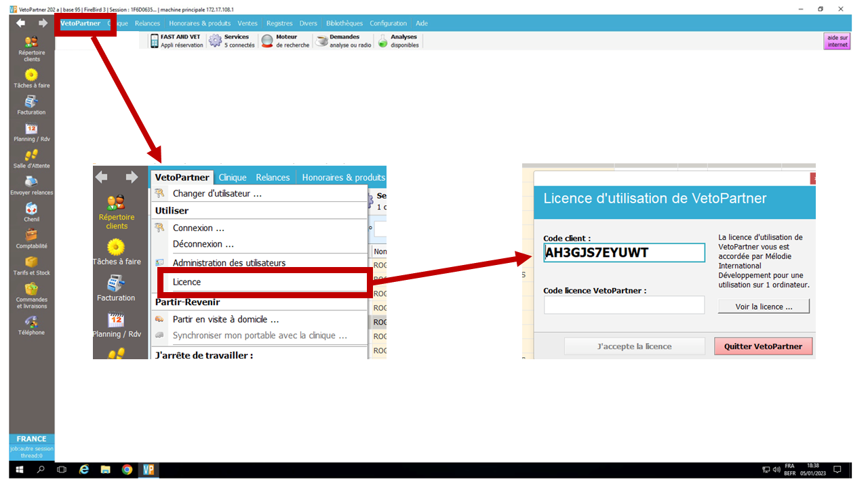Open the Windows Start menu
The height and width of the screenshot is (488, 868).
click(20, 469)
